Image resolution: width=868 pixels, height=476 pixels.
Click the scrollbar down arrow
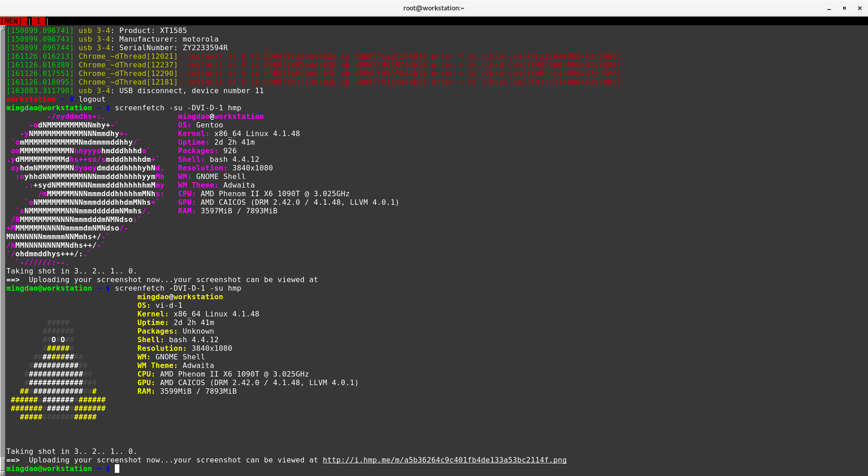3,473
